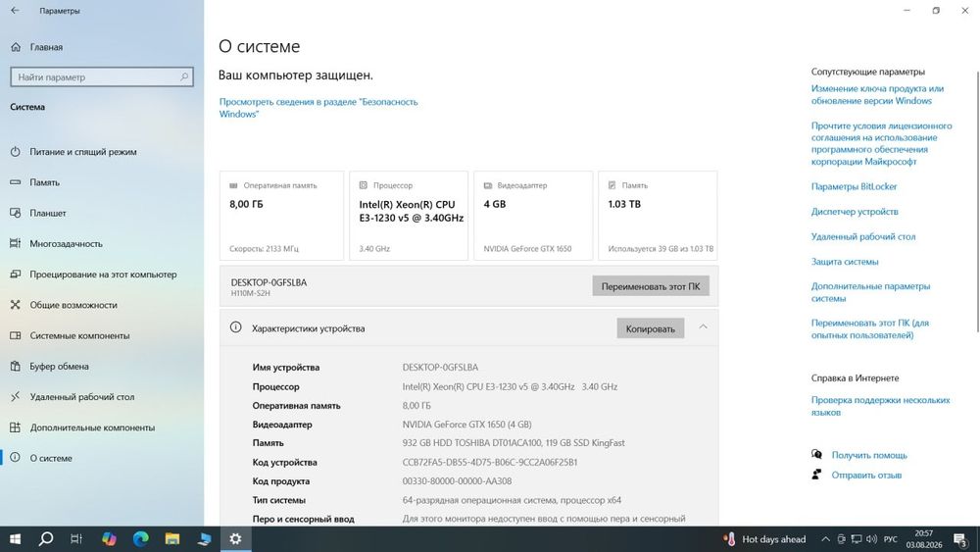Click the Общие возможности crossed-arrows icon
The width and height of the screenshot is (980, 552).
pyautogui.click(x=16, y=305)
